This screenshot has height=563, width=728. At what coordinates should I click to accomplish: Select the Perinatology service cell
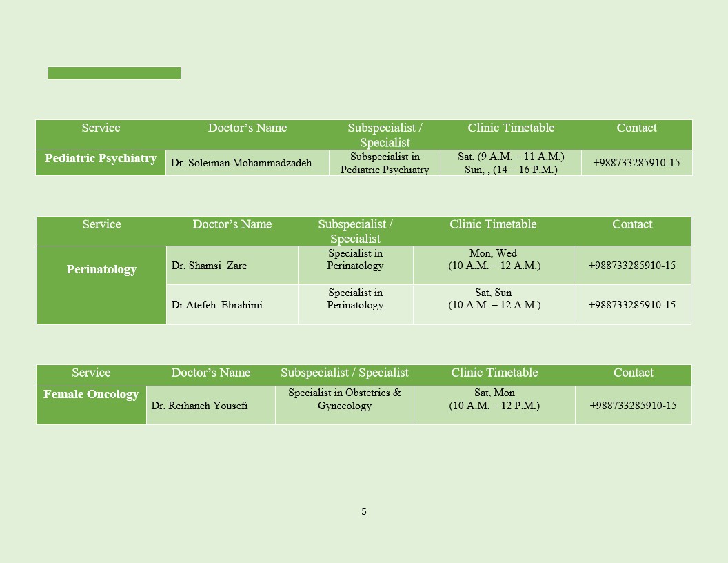point(101,270)
